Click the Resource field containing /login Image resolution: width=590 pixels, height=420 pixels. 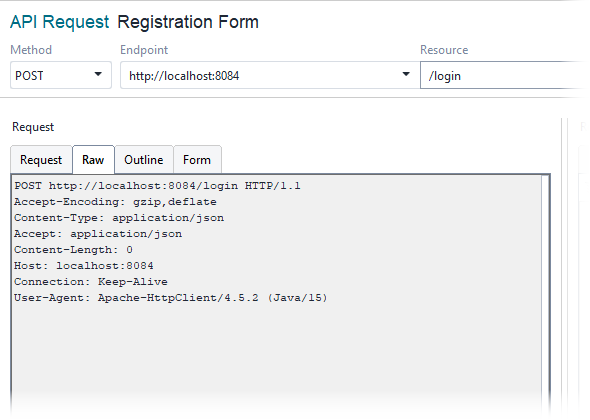505,75
